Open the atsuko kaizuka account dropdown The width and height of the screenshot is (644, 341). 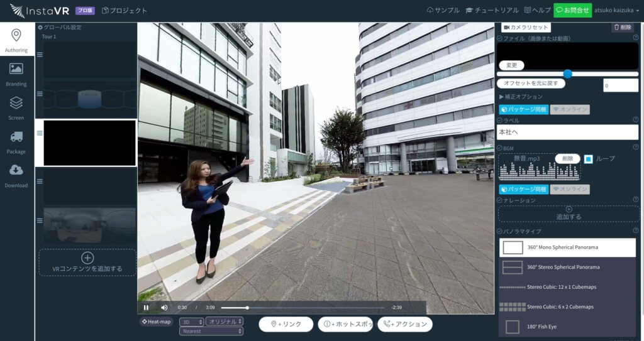pyautogui.click(x=616, y=10)
